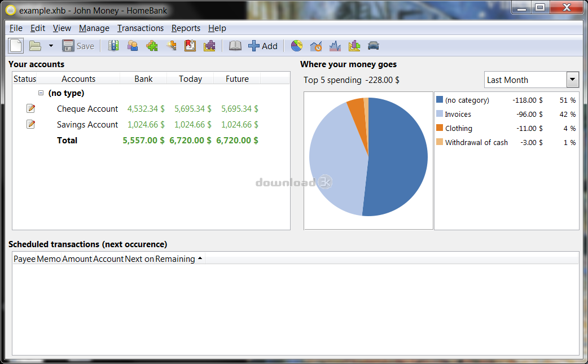Open the Statistics pie chart report
This screenshot has height=364, width=588.
point(297,46)
